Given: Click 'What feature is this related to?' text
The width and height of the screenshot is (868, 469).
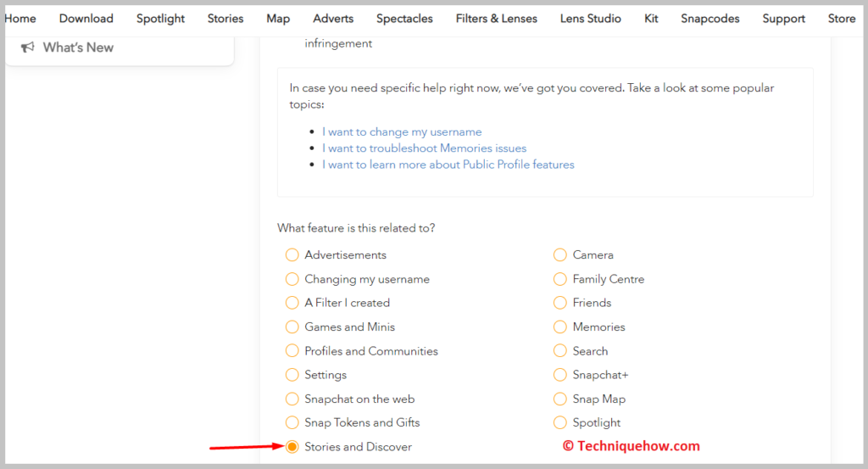Looking at the screenshot, I should (x=356, y=228).
